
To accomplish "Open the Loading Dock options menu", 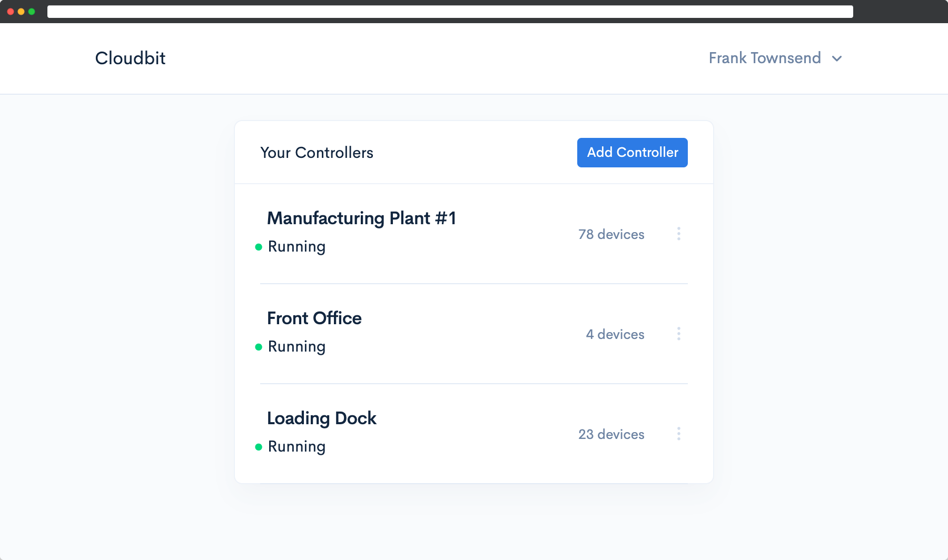I will (679, 434).
